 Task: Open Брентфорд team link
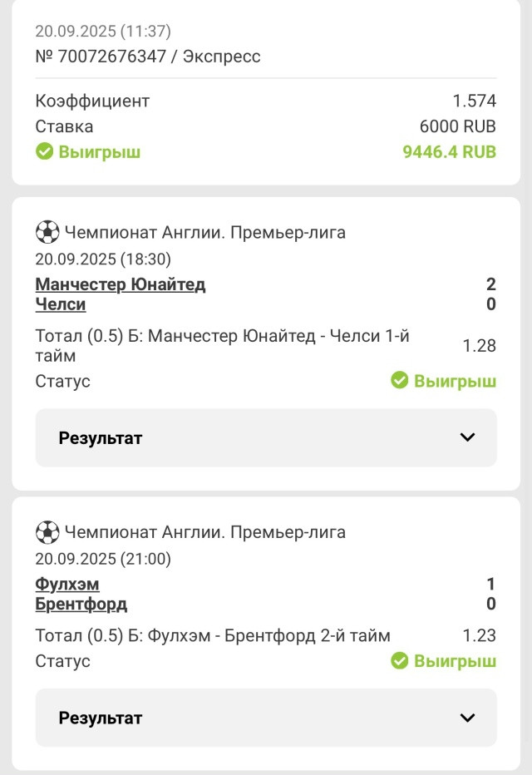tap(81, 604)
